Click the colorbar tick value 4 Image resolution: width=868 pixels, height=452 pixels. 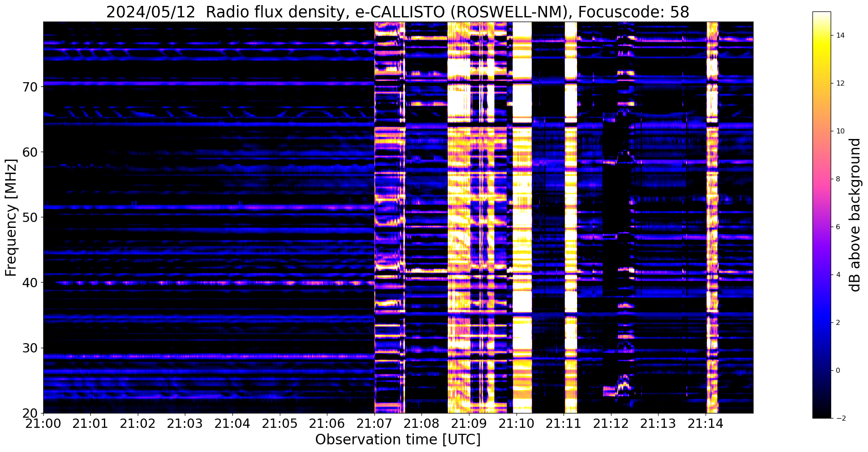(837, 275)
